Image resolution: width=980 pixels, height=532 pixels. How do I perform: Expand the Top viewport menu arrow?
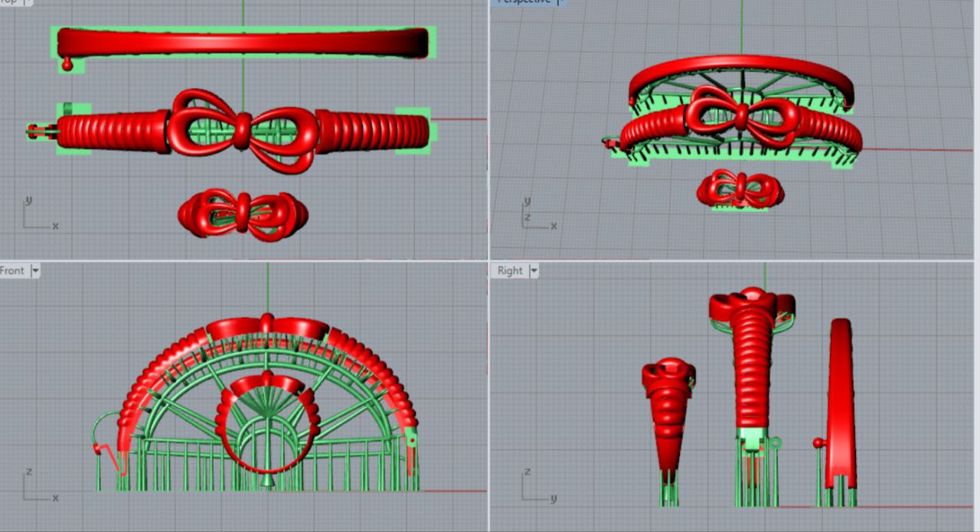pos(30,2)
